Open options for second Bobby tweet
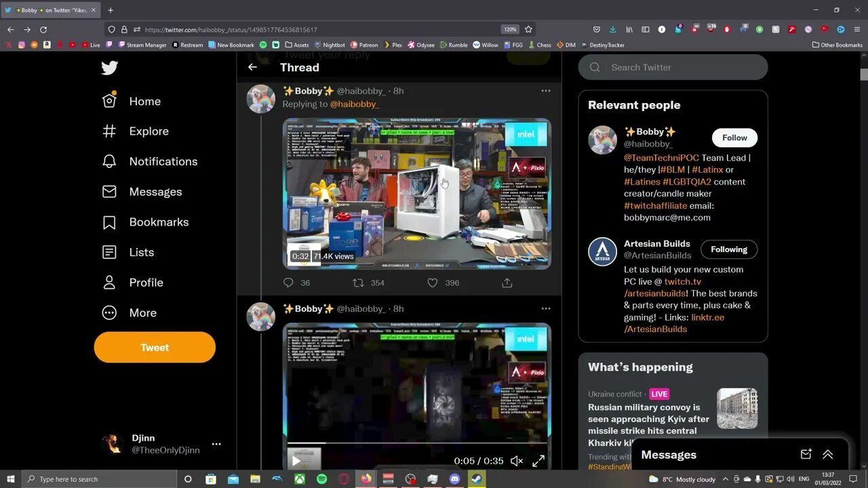868x488 pixels. (546, 308)
